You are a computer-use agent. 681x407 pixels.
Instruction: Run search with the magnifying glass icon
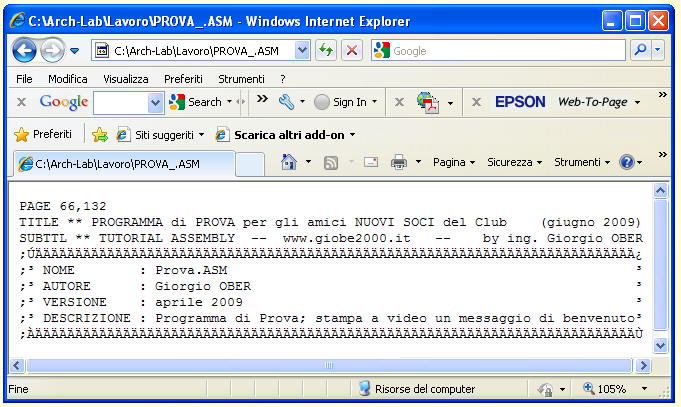(641, 50)
